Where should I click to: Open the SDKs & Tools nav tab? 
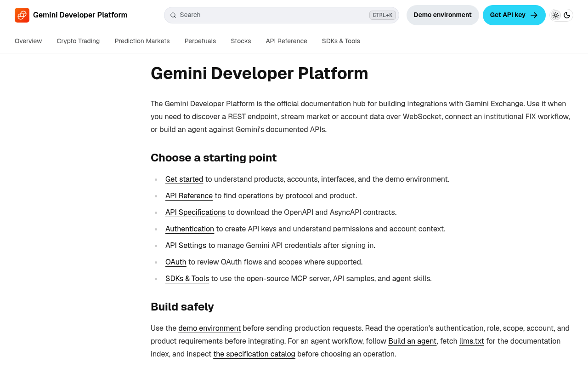click(341, 41)
